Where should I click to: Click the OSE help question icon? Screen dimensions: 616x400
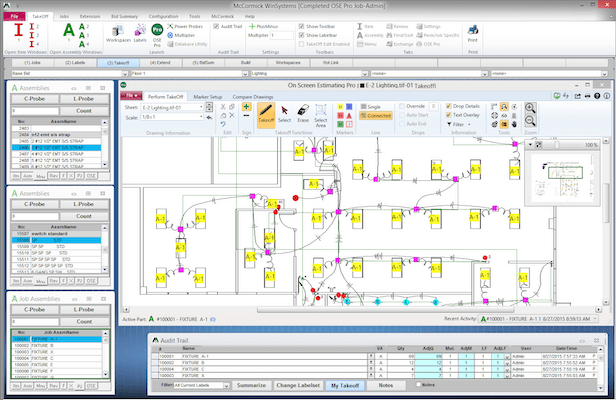click(x=597, y=96)
